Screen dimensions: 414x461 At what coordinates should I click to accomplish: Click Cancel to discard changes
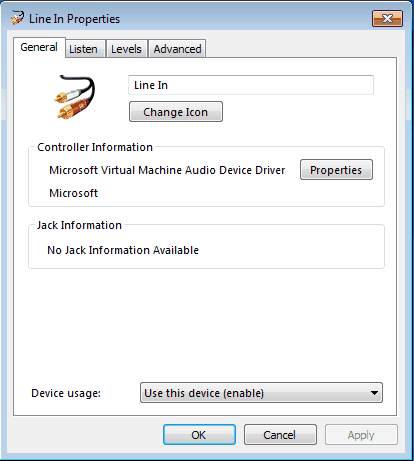(280, 435)
